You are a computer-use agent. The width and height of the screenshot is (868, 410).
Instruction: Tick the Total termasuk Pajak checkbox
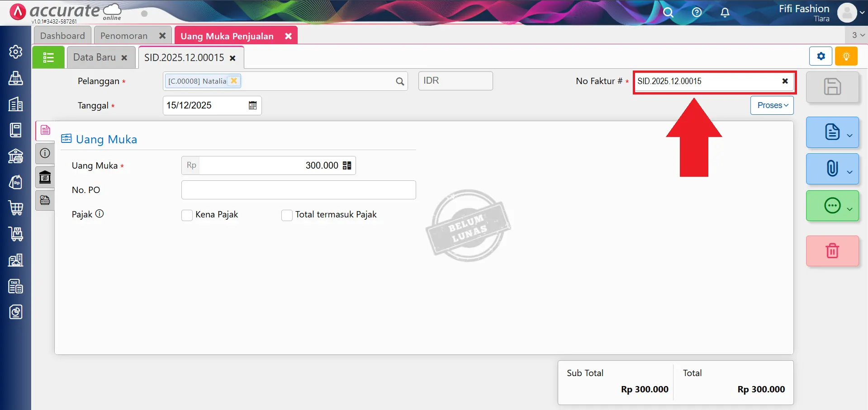point(287,215)
